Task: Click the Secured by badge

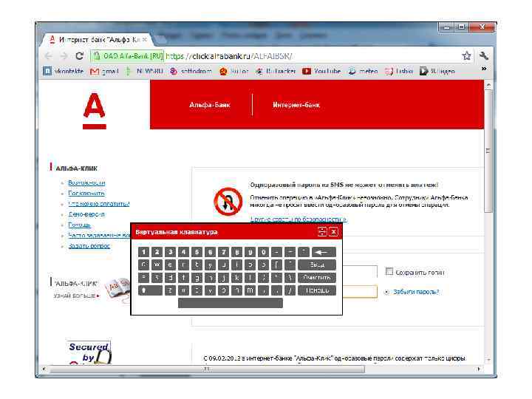Action: (x=89, y=353)
